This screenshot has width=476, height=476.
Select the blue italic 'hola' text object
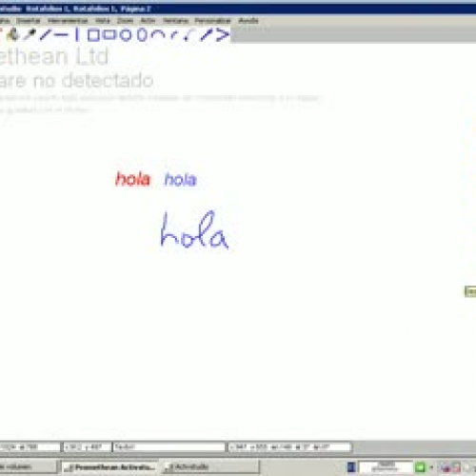(181, 180)
